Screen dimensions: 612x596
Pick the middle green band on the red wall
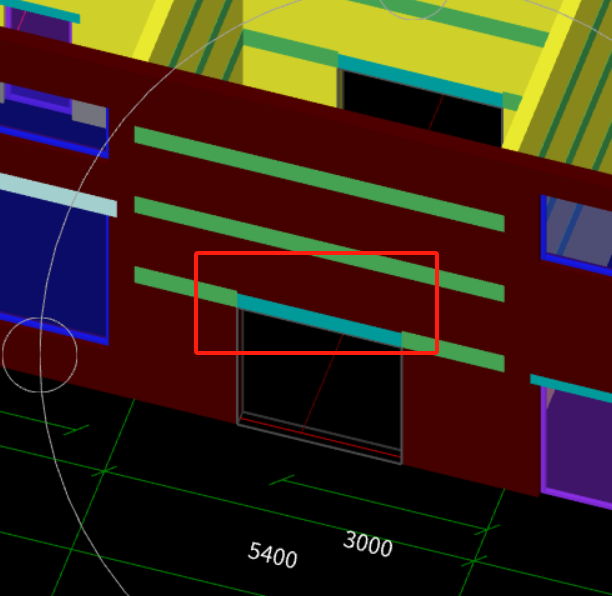319,249
